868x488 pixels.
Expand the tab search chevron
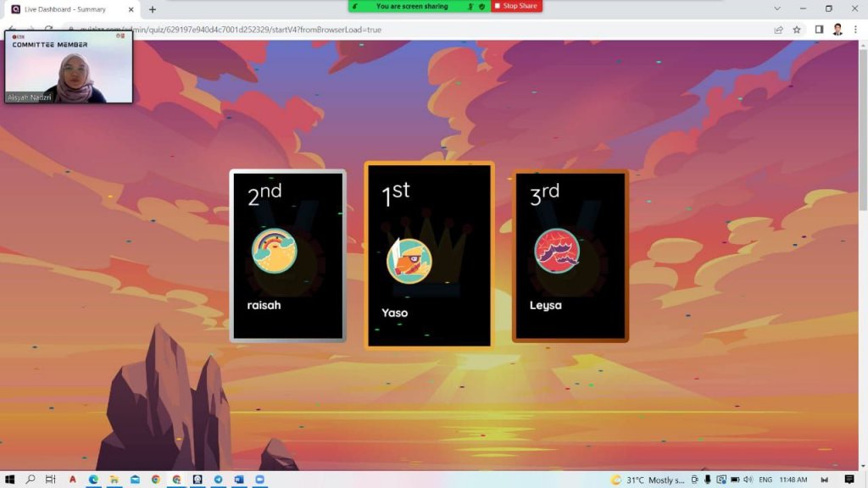tap(776, 8)
